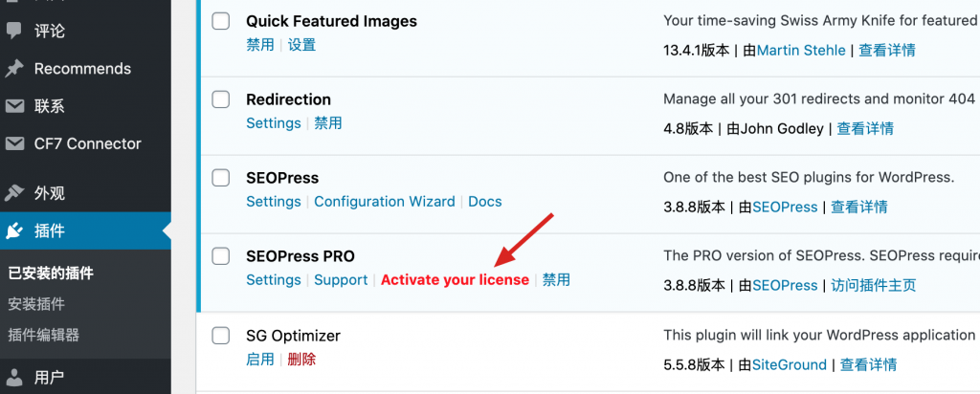Click the appearance paintbrush icon beside 外观

[14, 193]
